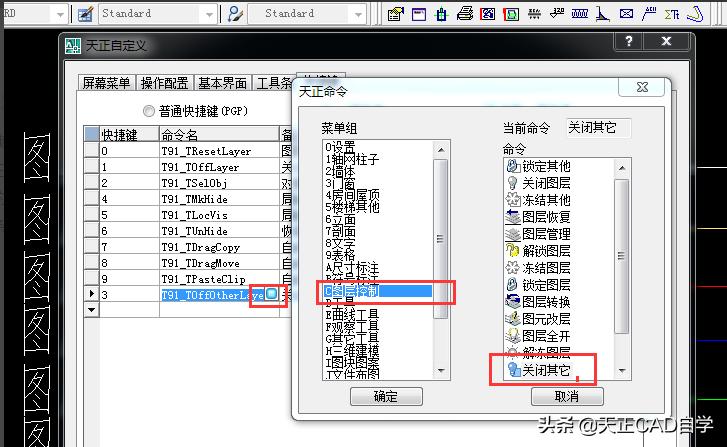Viewport: 727px width, 447px height.
Task: Click the 取消 button
Action: tap(567, 396)
